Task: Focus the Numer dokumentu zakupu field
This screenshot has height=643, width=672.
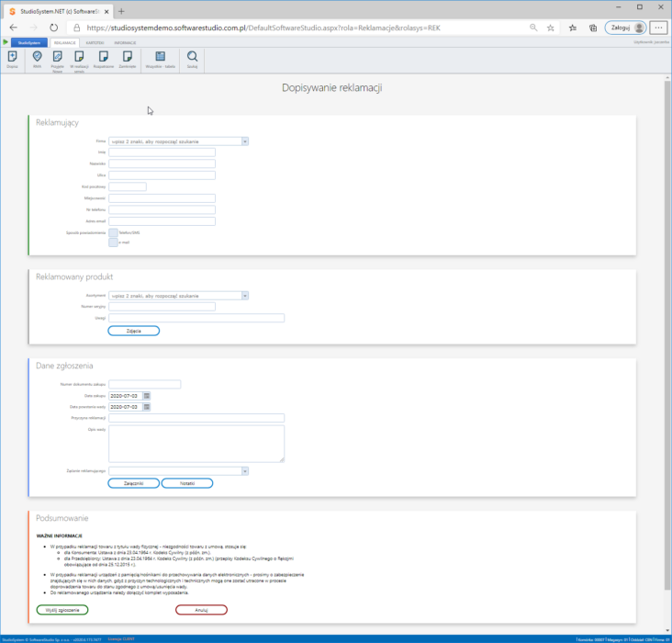Action: click(x=145, y=384)
